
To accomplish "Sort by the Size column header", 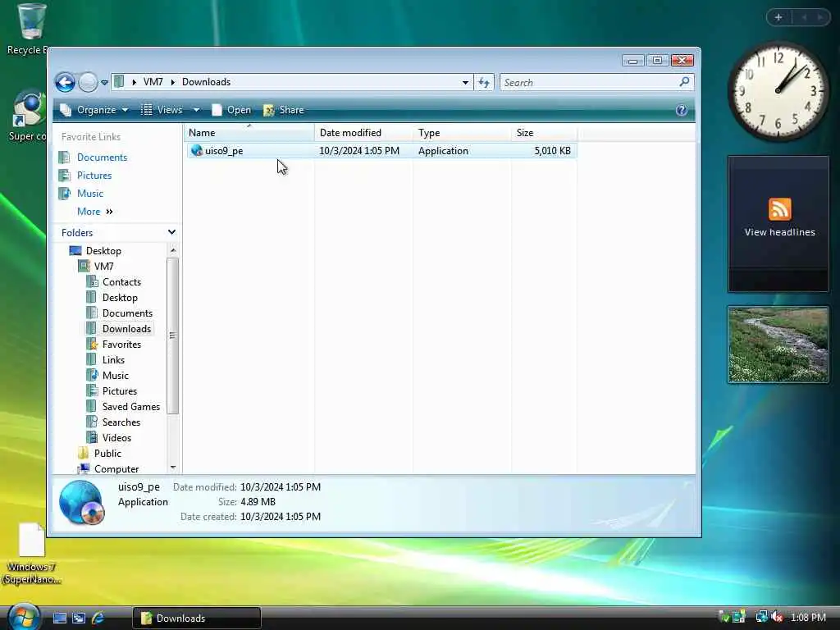I will pos(545,133).
